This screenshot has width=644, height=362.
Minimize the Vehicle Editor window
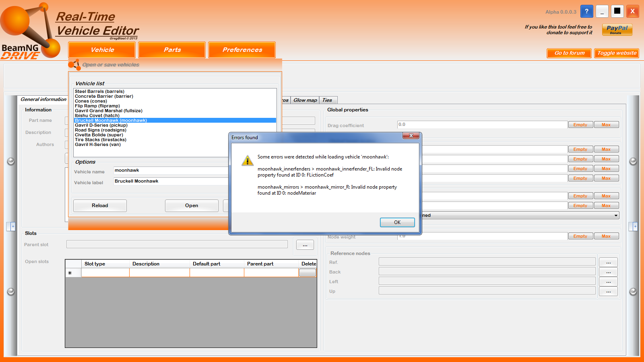click(x=602, y=11)
